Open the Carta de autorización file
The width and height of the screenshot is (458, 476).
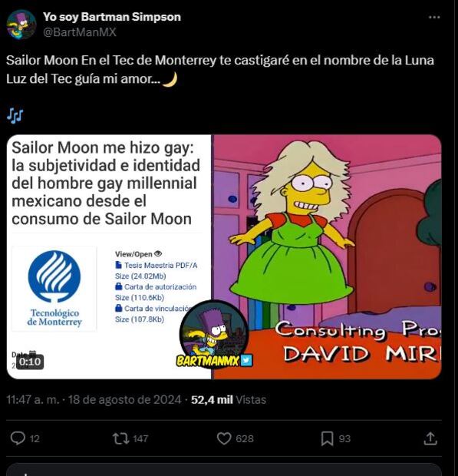tap(160, 287)
